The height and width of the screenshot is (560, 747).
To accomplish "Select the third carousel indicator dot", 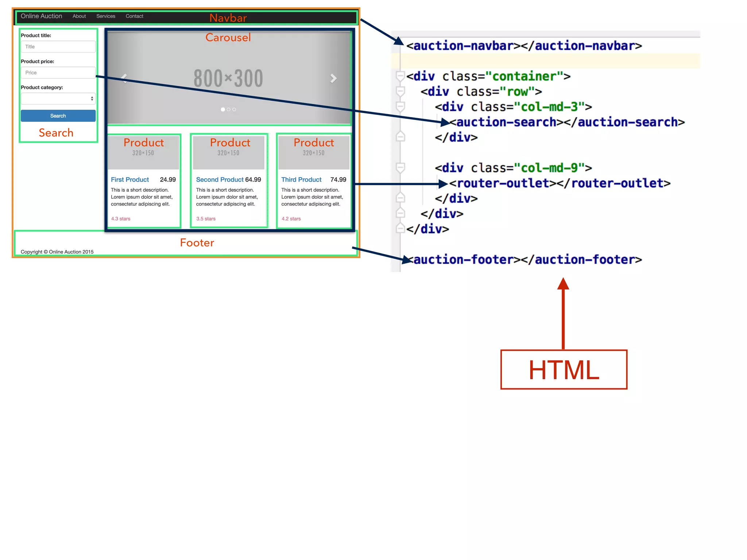I will tap(234, 109).
